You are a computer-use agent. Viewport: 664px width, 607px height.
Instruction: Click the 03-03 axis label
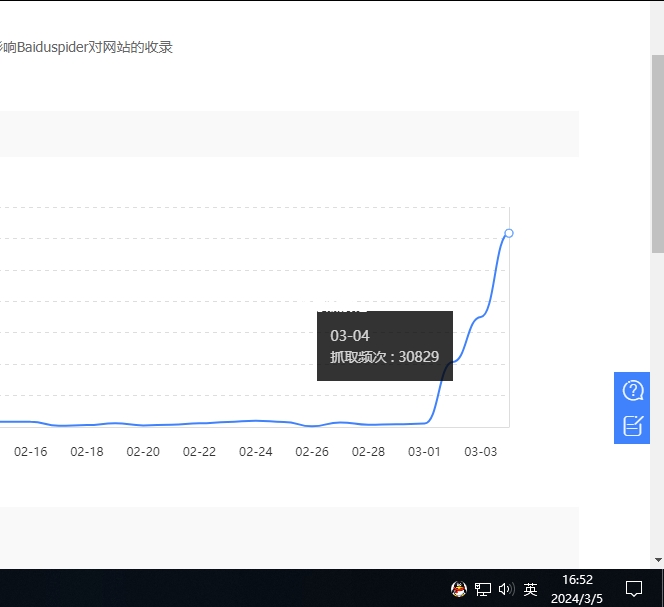481,452
